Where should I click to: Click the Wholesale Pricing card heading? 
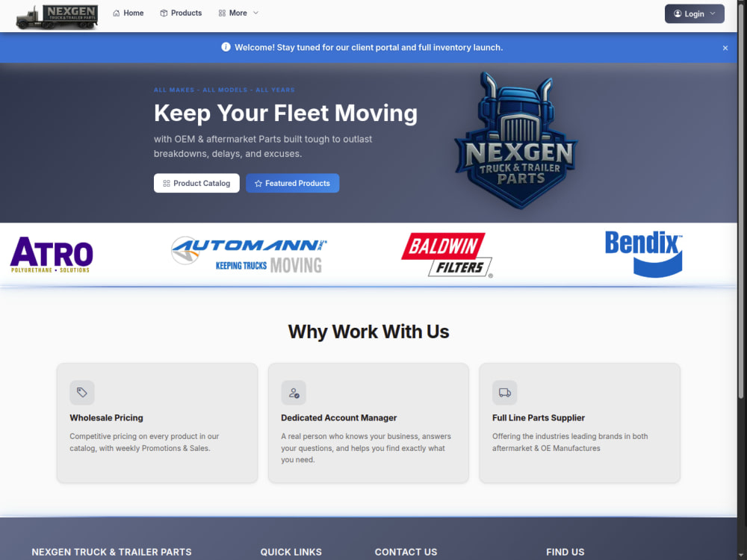click(x=106, y=417)
